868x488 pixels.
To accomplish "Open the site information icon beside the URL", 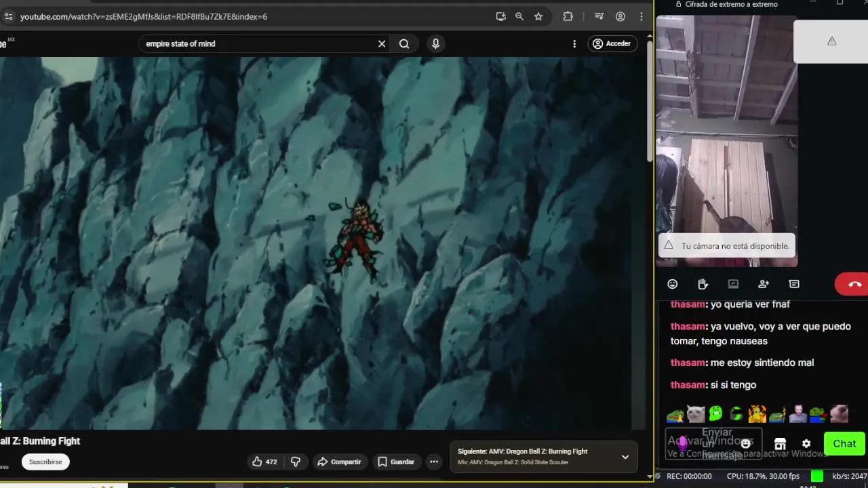I will point(8,16).
